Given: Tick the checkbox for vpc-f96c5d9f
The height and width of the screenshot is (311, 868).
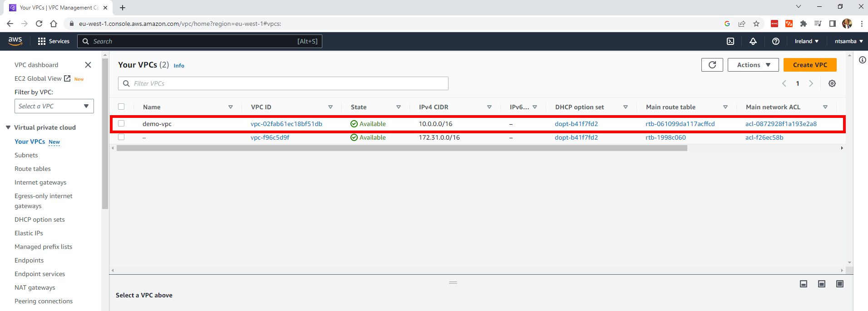Looking at the screenshot, I should click(x=121, y=137).
